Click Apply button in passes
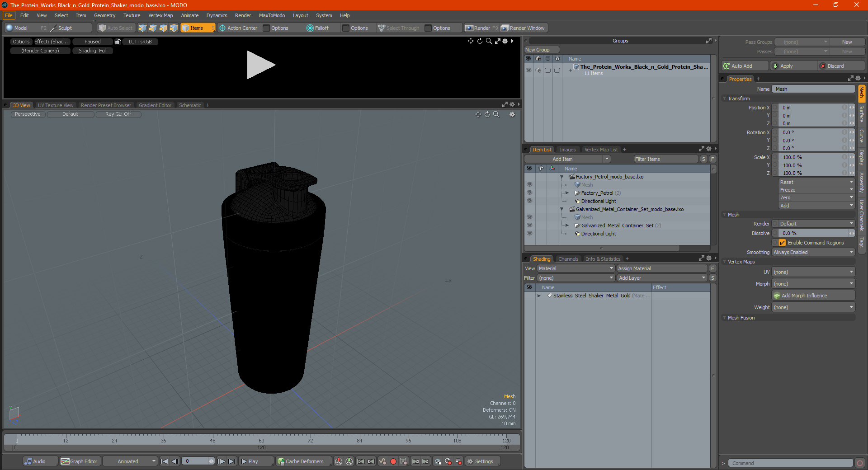Screen dimensions: 868x470 coord(794,66)
